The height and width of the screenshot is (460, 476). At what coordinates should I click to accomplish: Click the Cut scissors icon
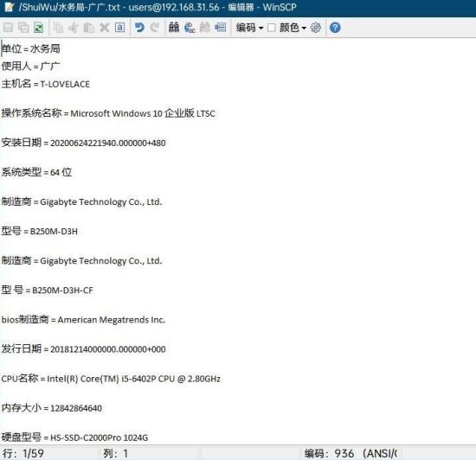click(x=74, y=28)
